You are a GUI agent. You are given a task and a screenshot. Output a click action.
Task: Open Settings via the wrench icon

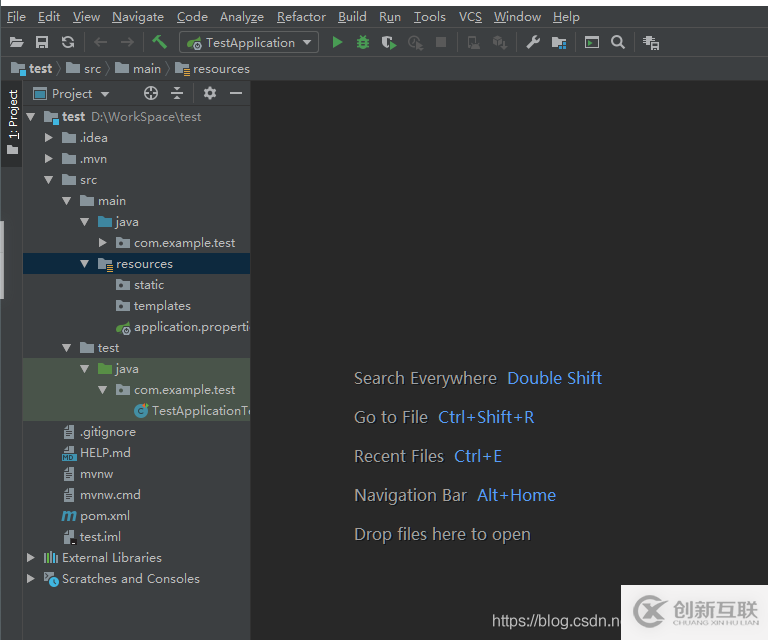[533, 42]
